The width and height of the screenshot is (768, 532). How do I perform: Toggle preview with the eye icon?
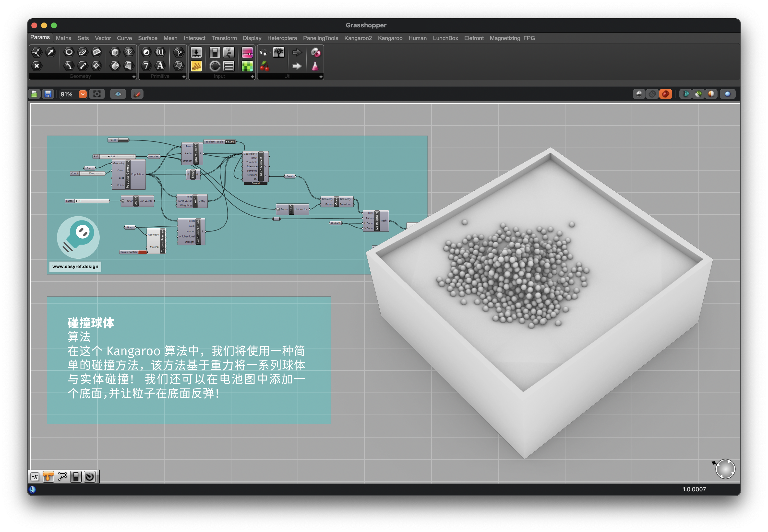tap(118, 94)
